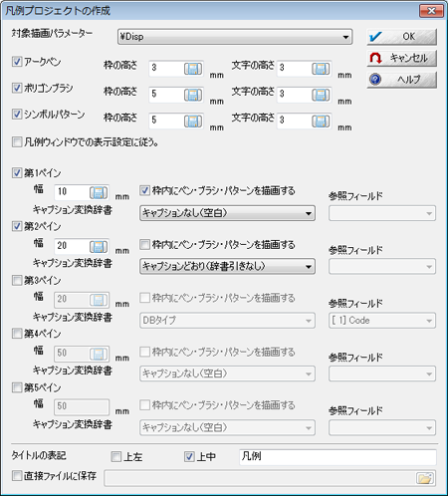
Task: Check 枠内にペン・ブラシ・パターンを描画する for 第2ペイン
Action: click(x=144, y=245)
